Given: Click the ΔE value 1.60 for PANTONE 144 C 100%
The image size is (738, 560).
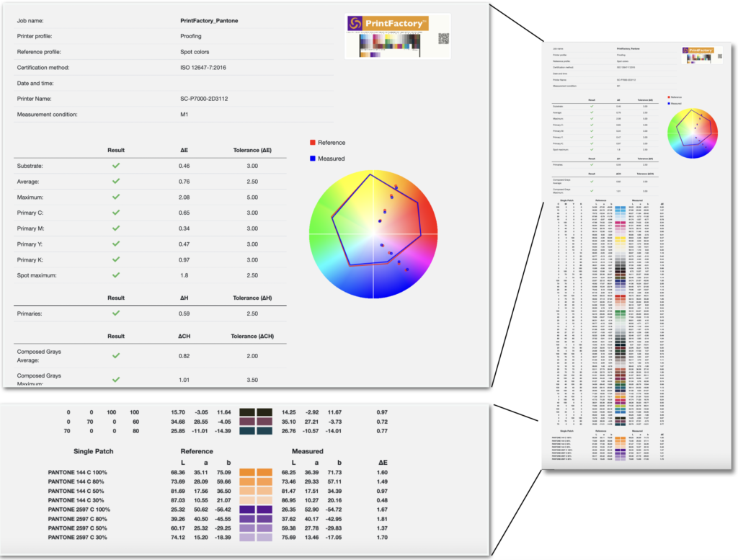Looking at the screenshot, I should (x=382, y=473).
